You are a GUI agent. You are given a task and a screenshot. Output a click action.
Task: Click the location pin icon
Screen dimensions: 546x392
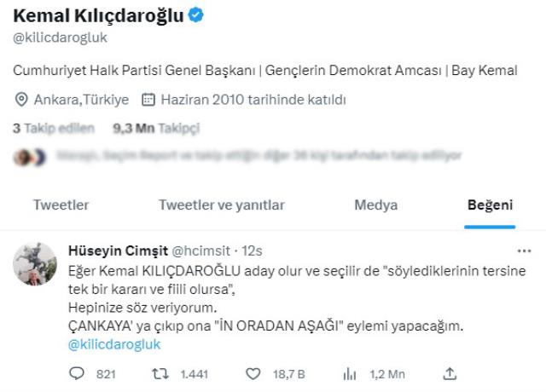coord(22,100)
